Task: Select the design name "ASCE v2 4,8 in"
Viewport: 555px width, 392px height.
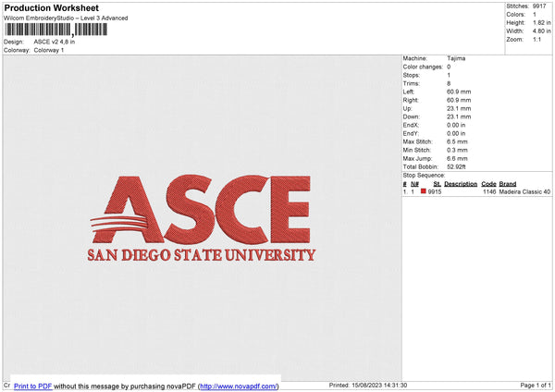Action: tap(55, 42)
